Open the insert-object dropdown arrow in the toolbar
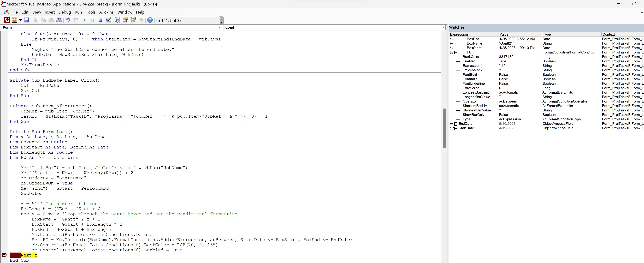Viewport: 644px width, 263px height. [x=21, y=20]
